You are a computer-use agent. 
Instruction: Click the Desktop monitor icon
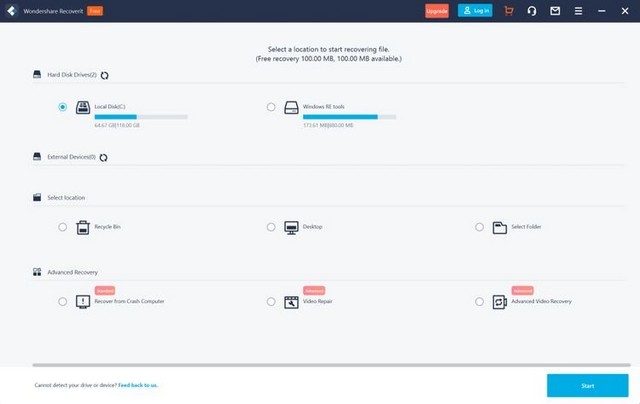point(292,227)
